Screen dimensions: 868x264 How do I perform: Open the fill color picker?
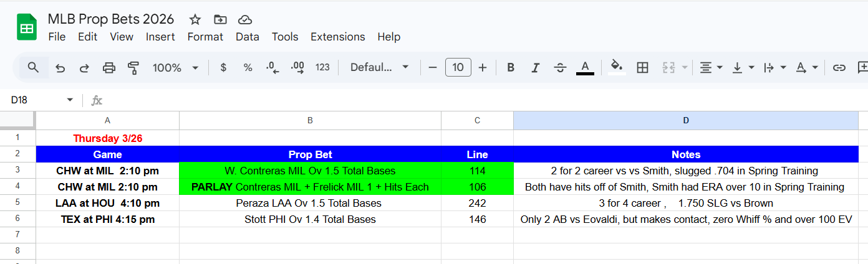pyautogui.click(x=617, y=68)
